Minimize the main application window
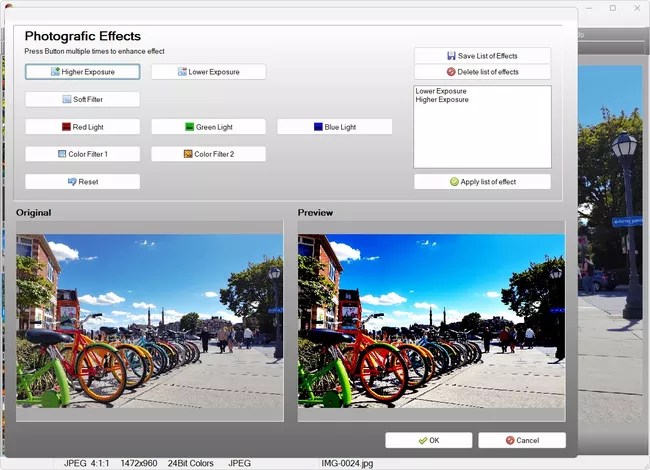The height and width of the screenshot is (470, 650). tap(589, 8)
